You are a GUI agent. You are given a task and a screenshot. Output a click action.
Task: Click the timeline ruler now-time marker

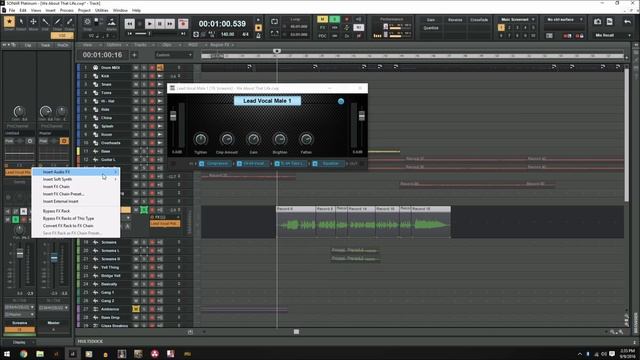(x=277, y=51)
